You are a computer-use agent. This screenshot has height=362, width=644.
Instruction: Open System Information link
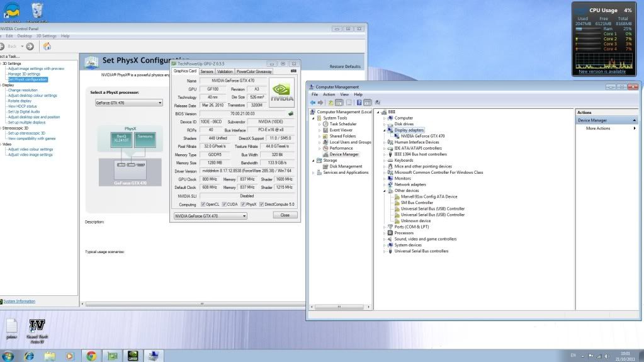[x=20, y=301]
